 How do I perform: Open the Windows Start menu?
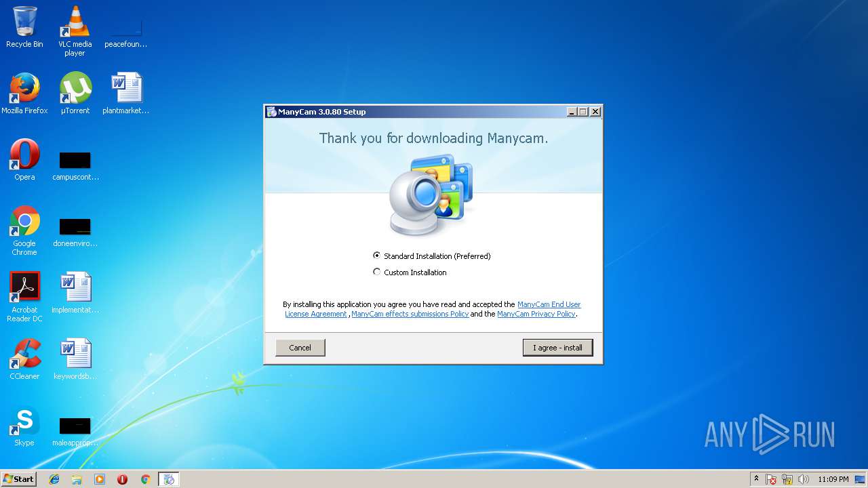click(18, 479)
